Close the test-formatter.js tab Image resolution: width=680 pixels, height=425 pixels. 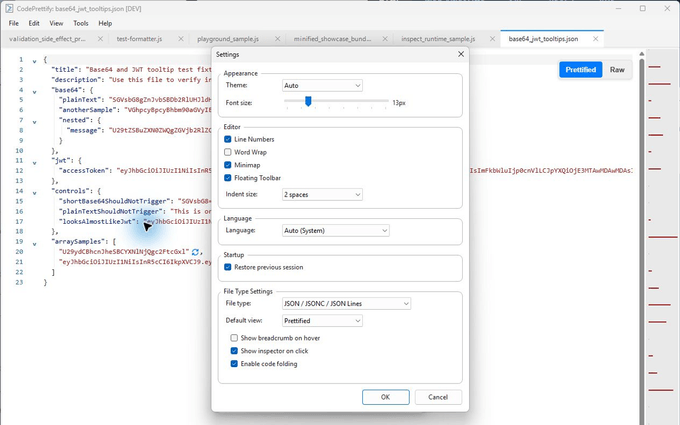tap(181, 39)
